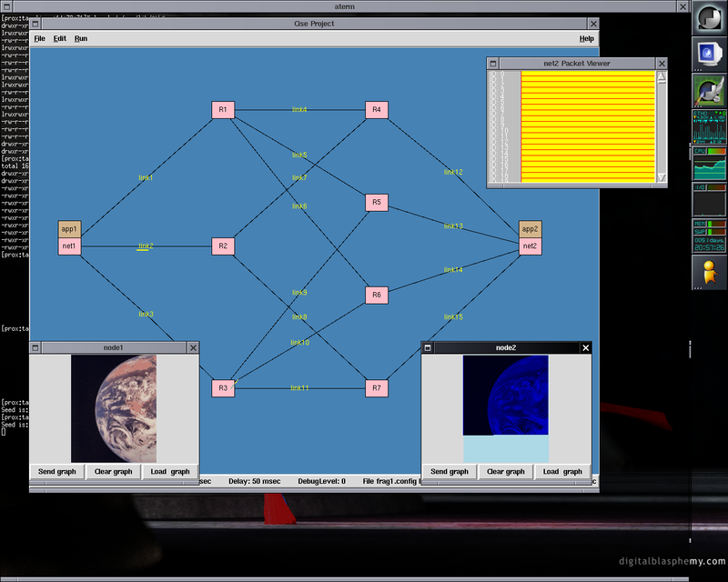Image resolution: width=728 pixels, height=582 pixels.
Task: Select router node R4
Action: (377, 110)
